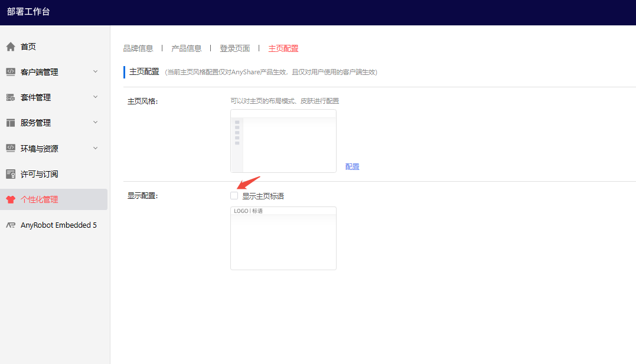Click the AnyRobot Embedded 5 logo icon
Screen dimensions: 636x364
[x=11, y=225]
